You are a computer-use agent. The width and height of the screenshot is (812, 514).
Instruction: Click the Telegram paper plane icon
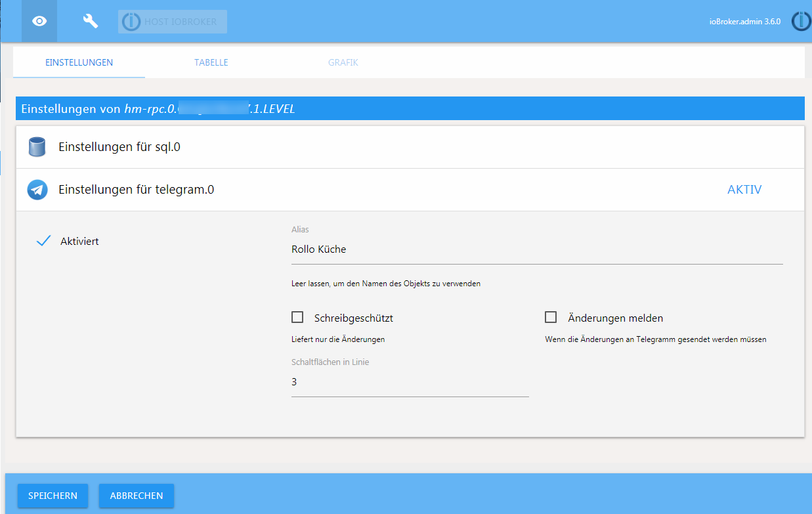[37, 190]
